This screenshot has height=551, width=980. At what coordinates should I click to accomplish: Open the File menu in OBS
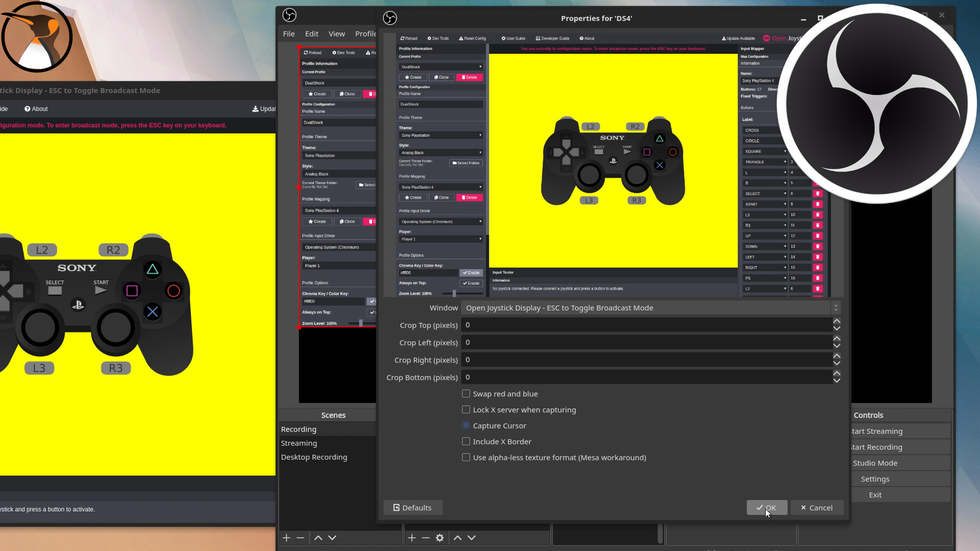click(x=288, y=34)
